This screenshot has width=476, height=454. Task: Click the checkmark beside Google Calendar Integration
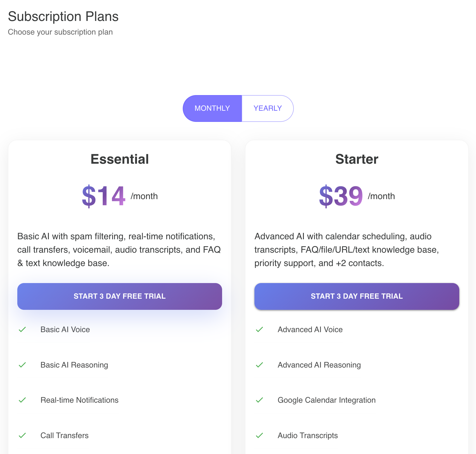pos(259,400)
